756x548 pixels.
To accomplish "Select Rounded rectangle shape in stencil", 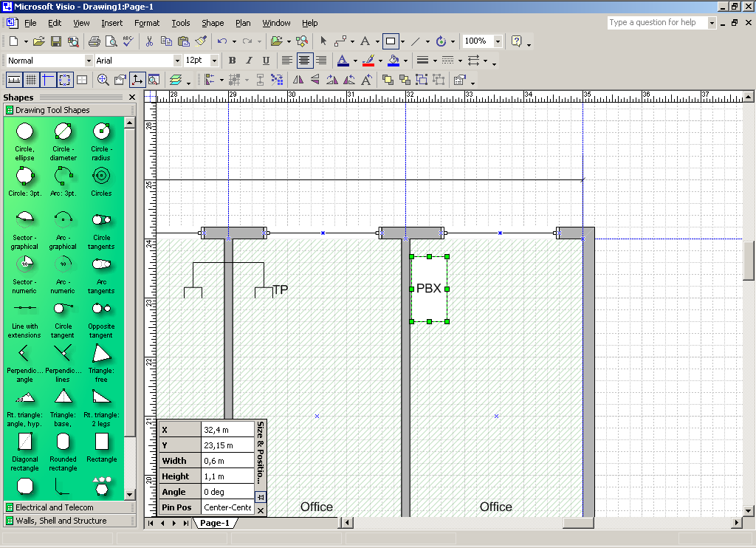I will click(63, 450).
